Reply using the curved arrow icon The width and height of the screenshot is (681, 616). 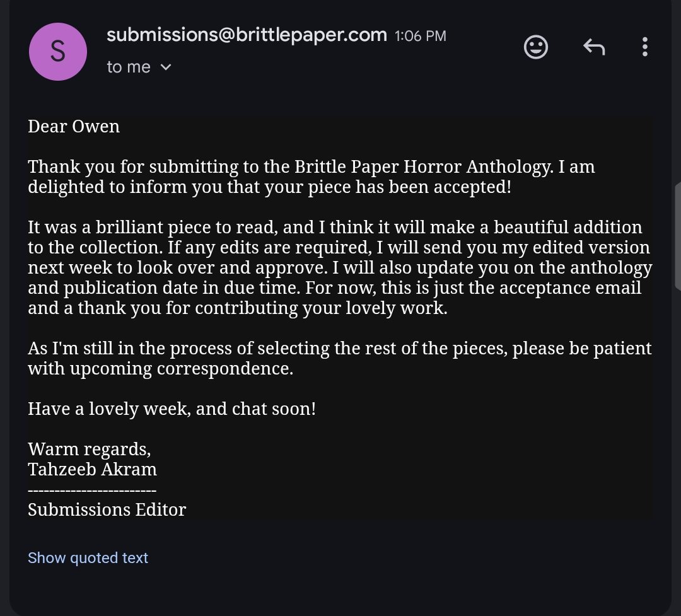(x=594, y=47)
